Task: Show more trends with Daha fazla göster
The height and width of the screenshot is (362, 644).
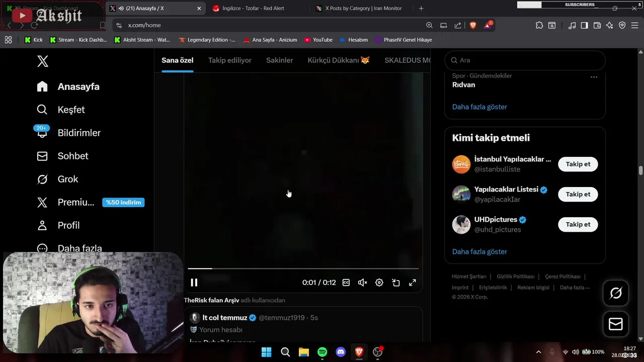Action: [479, 107]
